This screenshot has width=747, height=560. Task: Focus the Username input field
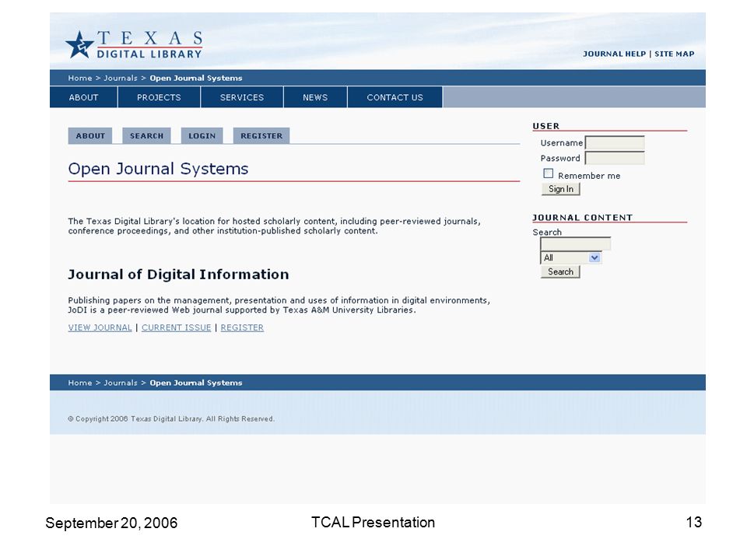coord(615,143)
